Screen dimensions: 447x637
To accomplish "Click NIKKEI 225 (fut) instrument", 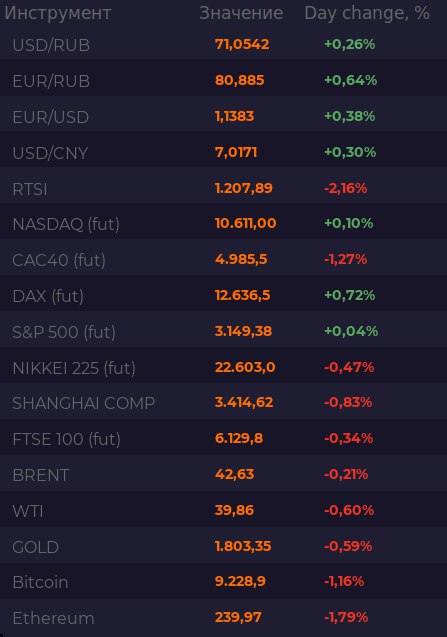I will click(x=224, y=368).
